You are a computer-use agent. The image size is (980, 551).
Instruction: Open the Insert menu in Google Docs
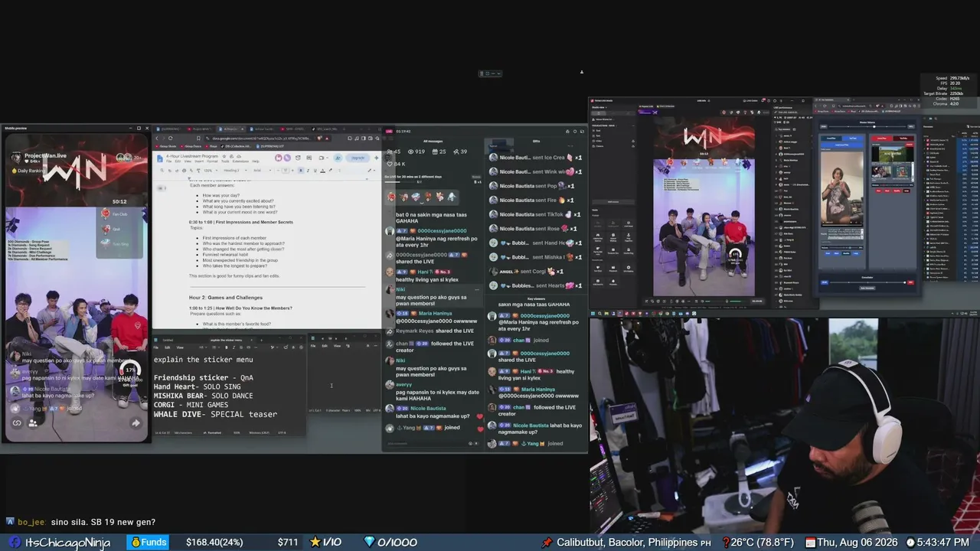point(201,161)
